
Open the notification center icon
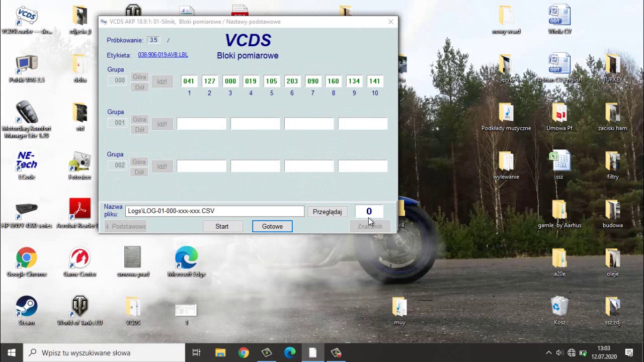click(629, 352)
